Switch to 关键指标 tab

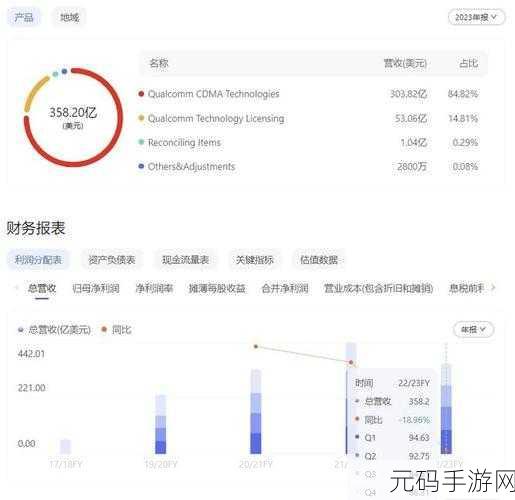(x=255, y=260)
